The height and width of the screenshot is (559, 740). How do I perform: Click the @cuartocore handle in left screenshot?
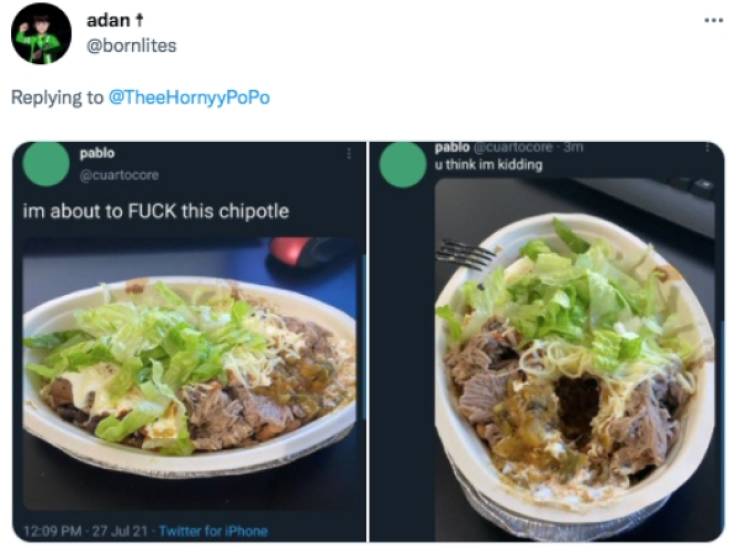pyautogui.click(x=119, y=175)
